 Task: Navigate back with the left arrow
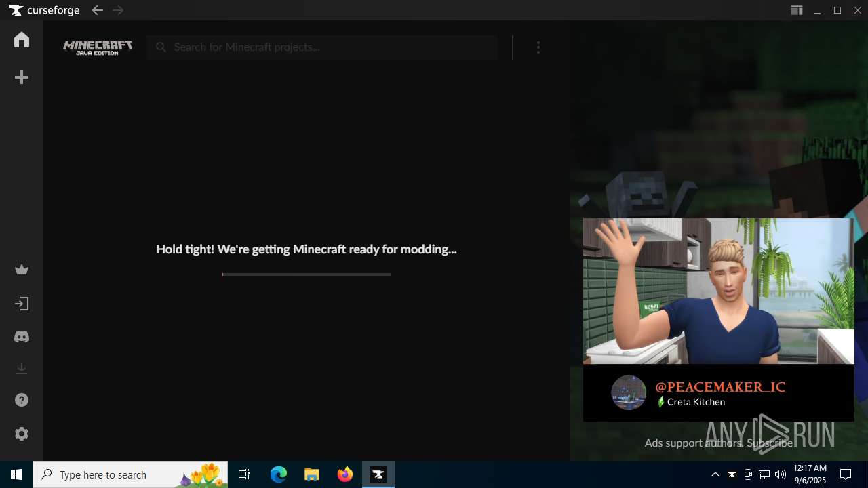pyautogui.click(x=98, y=10)
